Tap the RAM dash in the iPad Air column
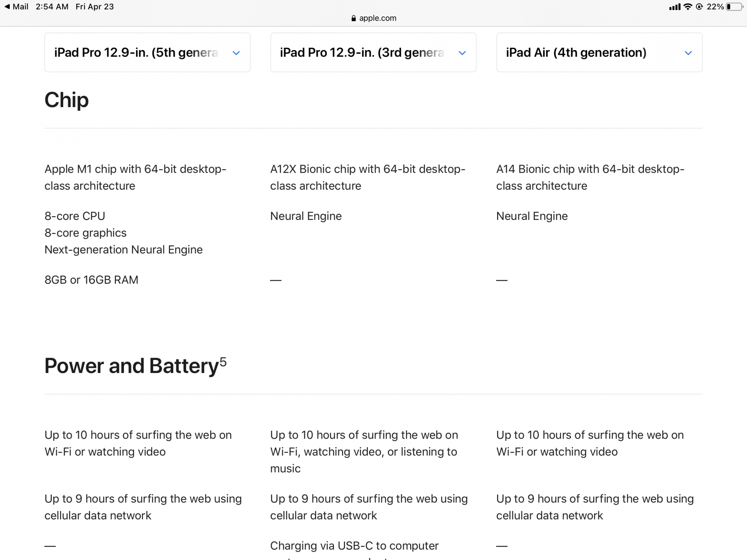This screenshot has height=560, width=747. 502,280
